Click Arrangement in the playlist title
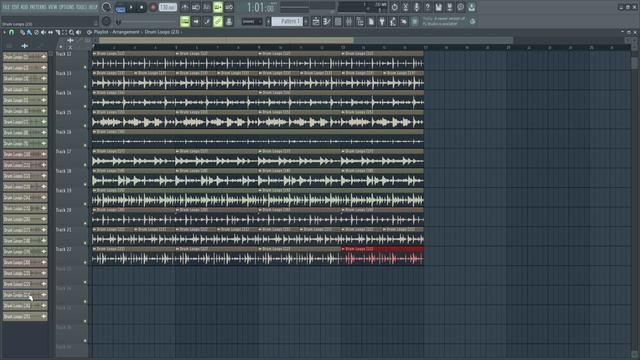Viewport: 640px width, 360px height. 125,32
